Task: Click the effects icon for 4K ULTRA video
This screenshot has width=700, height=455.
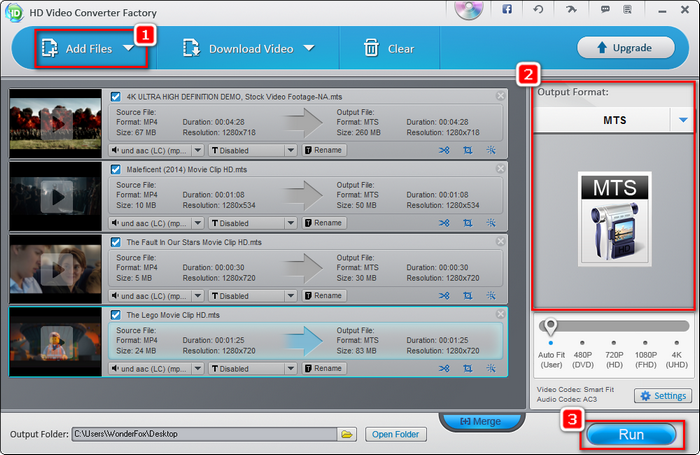Action: click(x=491, y=150)
